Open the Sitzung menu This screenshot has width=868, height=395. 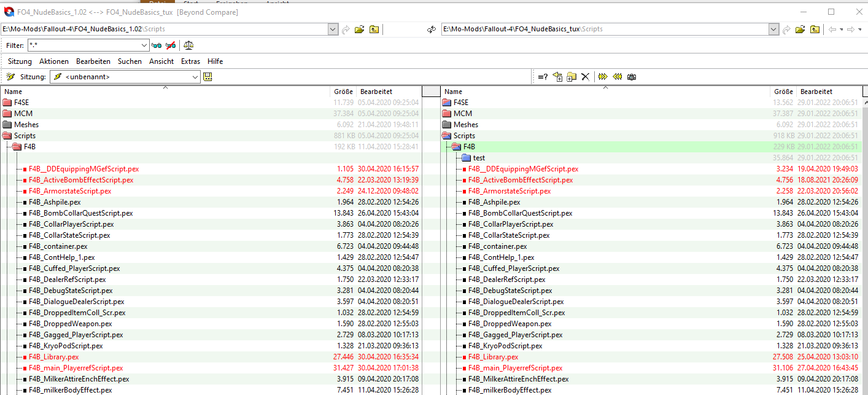tap(20, 61)
